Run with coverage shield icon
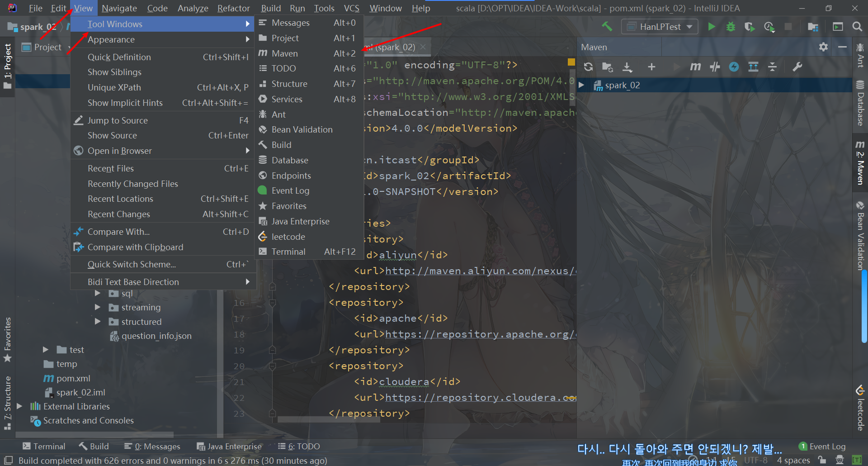868x466 pixels. pyautogui.click(x=750, y=27)
